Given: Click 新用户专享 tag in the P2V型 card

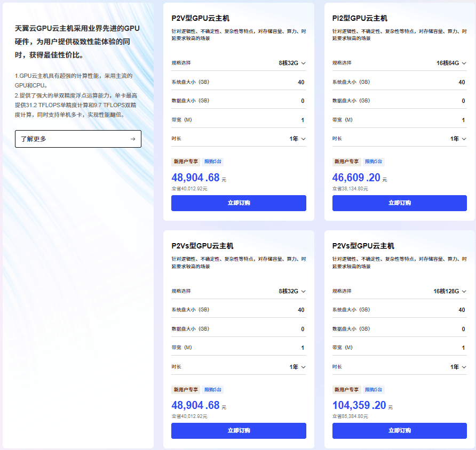Looking at the screenshot, I should tap(186, 162).
